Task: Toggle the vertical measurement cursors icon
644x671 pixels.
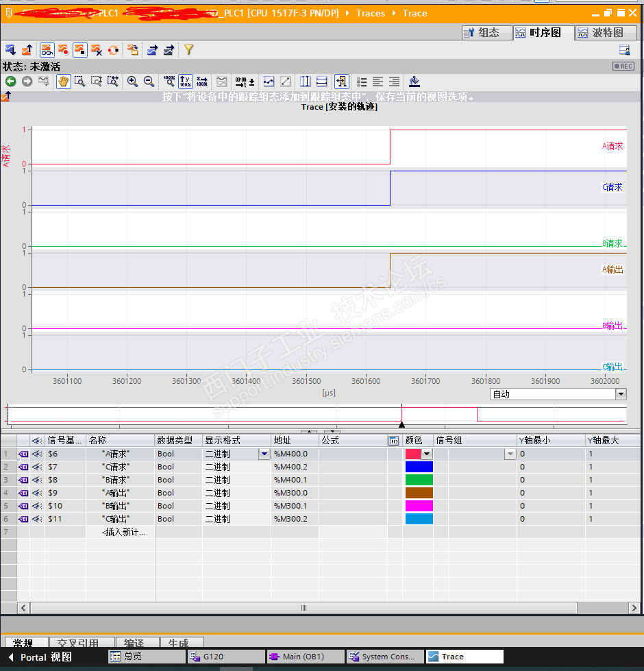Action: tap(305, 82)
